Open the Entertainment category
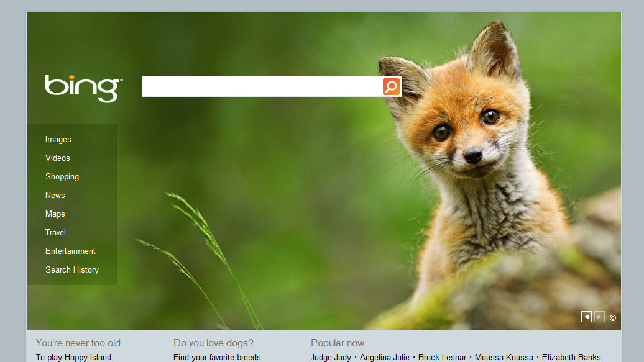Screen dimensions: 644x362 click(70, 251)
